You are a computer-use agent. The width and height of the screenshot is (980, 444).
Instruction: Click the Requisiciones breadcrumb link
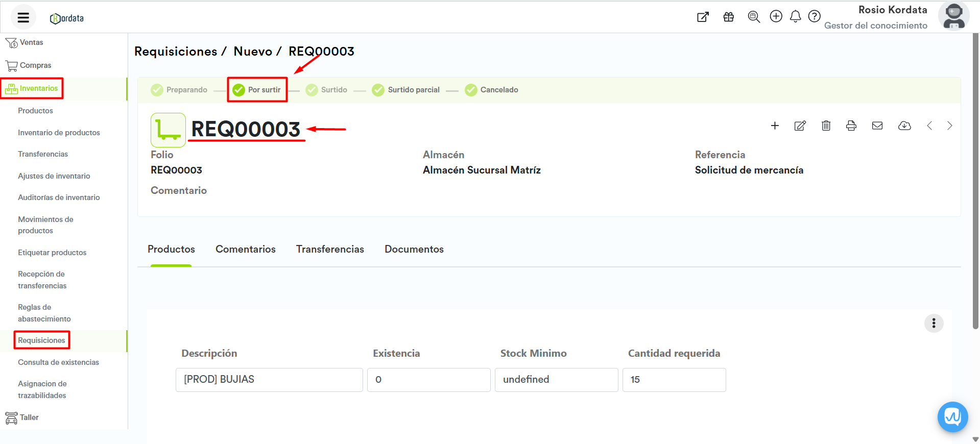(x=176, y=52)
